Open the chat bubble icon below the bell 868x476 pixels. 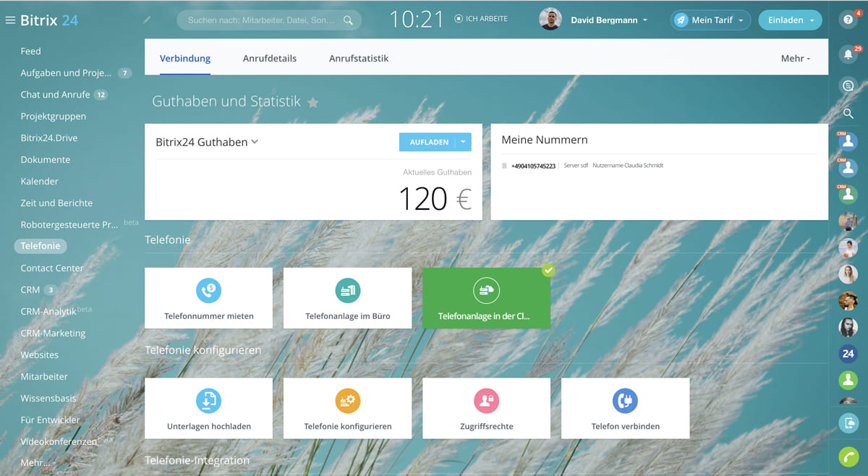click(848, 86)
